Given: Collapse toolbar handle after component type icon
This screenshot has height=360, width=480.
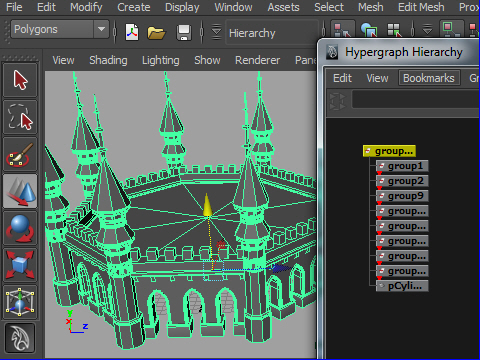Looking at the screenshot, I should coord(413,29).
